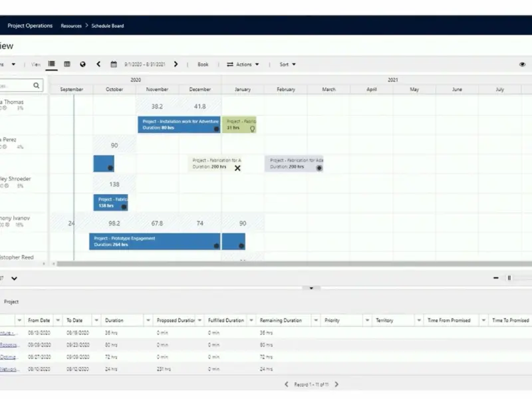Image resolution: width=532 pixels, height=399 pixels.
Task: Open the map globe view
Action: pos(82,65)
